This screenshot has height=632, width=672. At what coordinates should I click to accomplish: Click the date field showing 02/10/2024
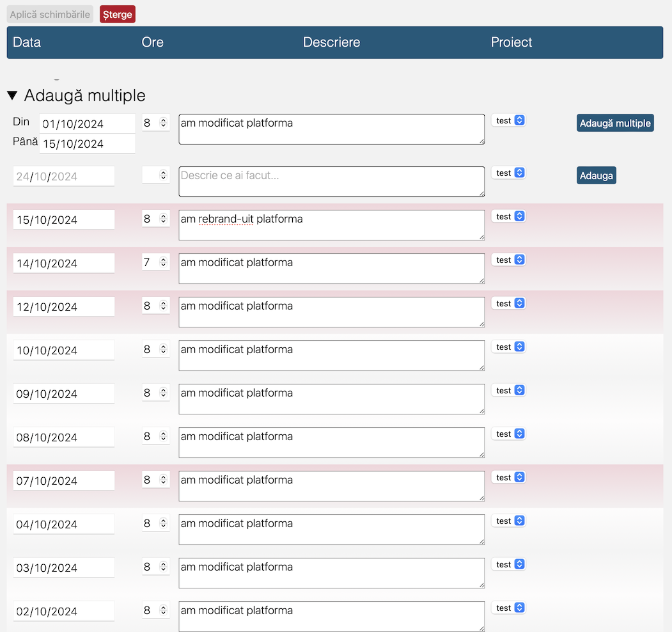click(x=64, y=612)
